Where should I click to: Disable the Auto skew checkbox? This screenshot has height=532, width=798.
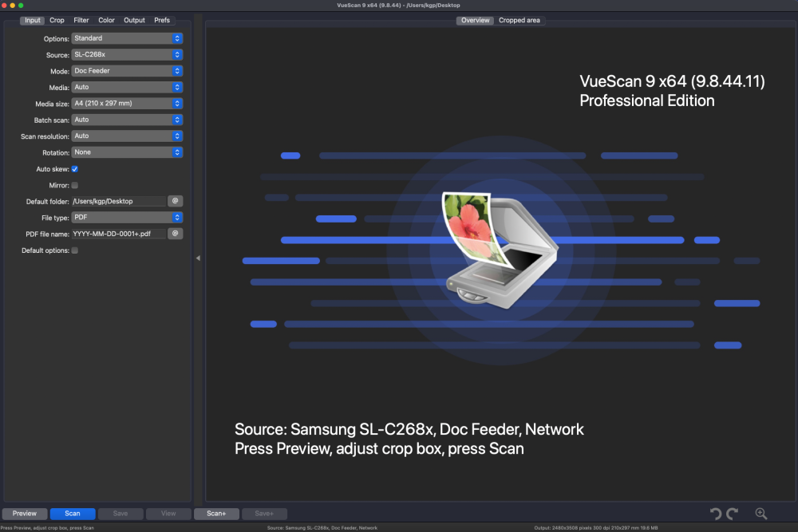point(75,169)
